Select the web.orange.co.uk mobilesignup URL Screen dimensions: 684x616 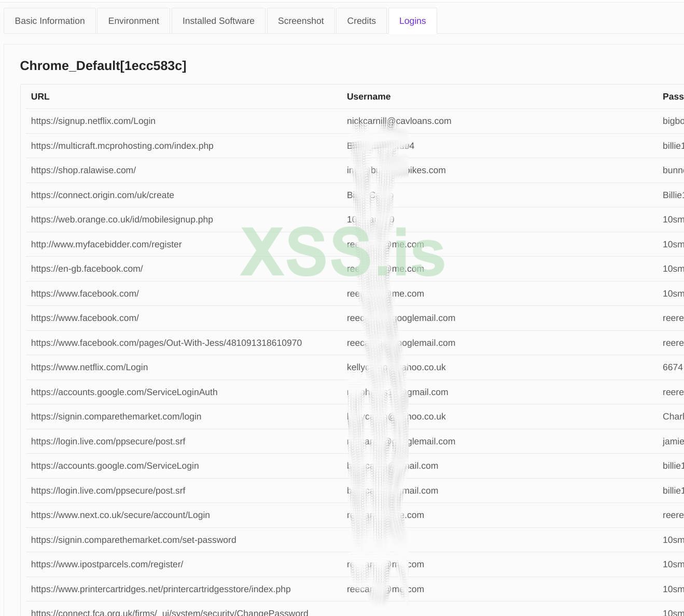point(122,219)
